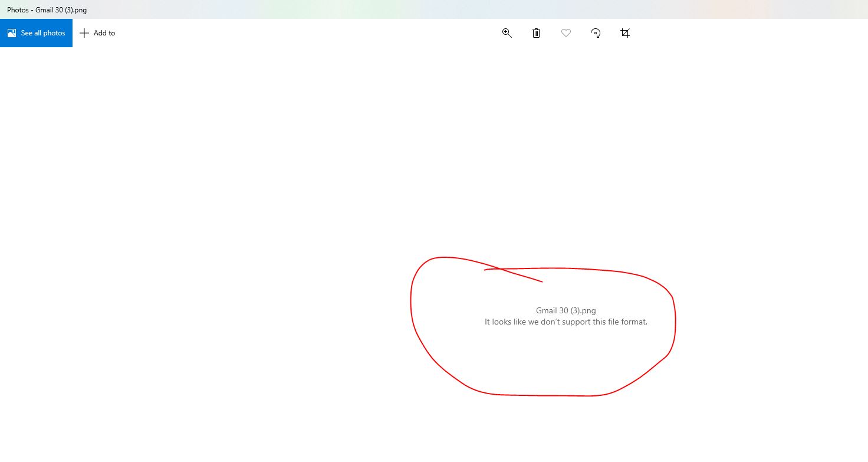Viewport: 868px width, 462px height.
Task: Zoom in with the magnifier icon
Action: pos(507,33)
